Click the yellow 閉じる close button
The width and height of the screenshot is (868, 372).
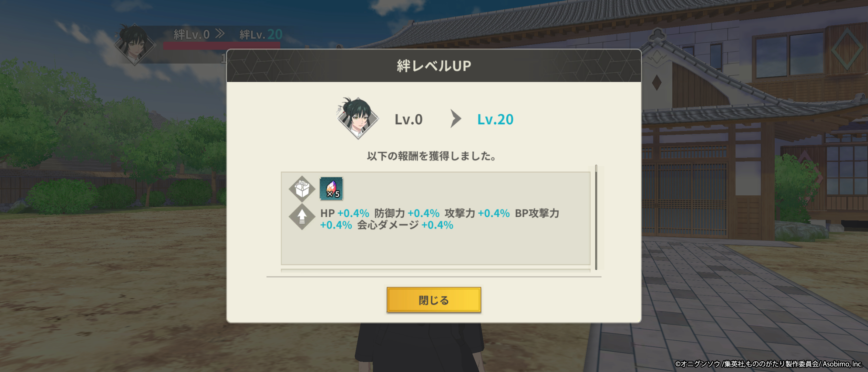click(x=434, y=300)
